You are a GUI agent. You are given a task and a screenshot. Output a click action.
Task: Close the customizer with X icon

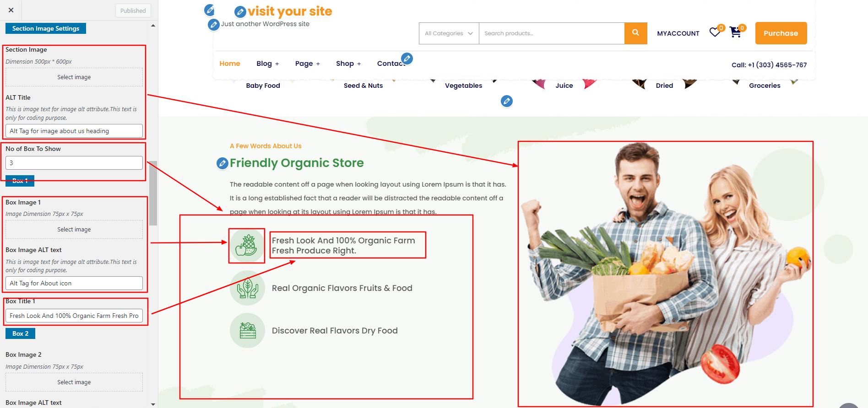[x=11, y=10]
